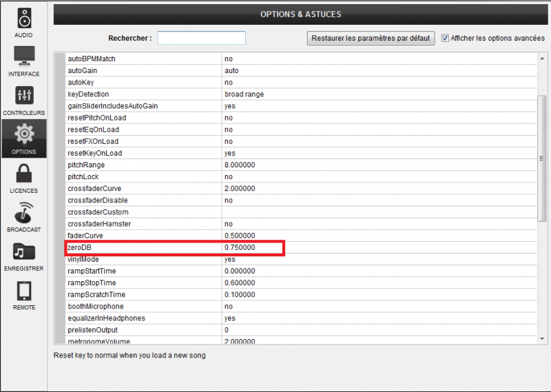The width and height of the screenshot is (551, 392).
Task: Click the pitchRange value 8.000000
Action: [x=240, y=165]
